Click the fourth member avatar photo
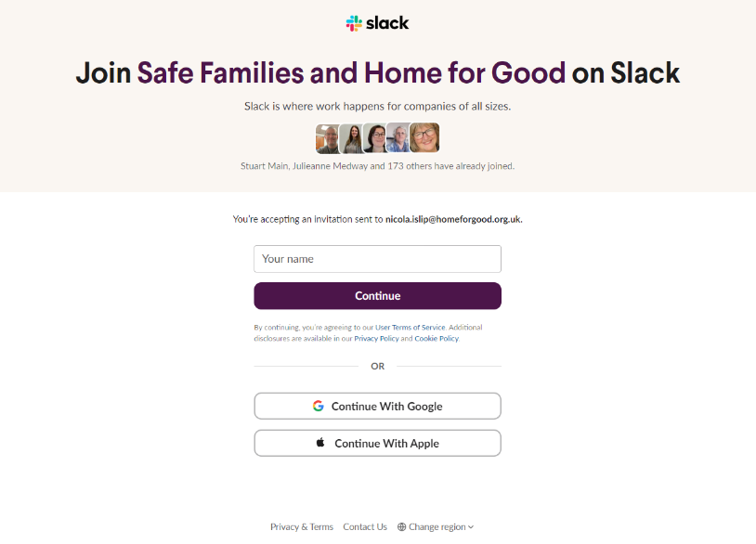The height and width of the screenshot is (544, 756). [398, 138]
